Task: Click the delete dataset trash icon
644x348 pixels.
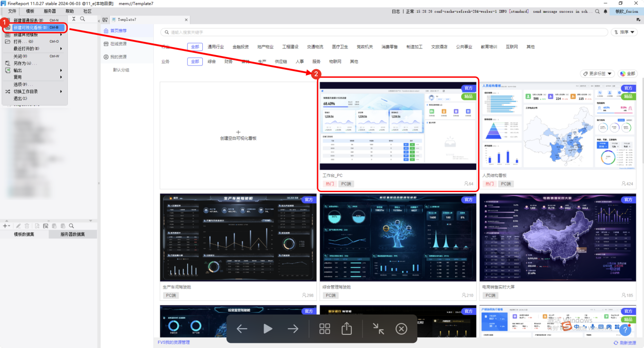Action: coord(27,226)
